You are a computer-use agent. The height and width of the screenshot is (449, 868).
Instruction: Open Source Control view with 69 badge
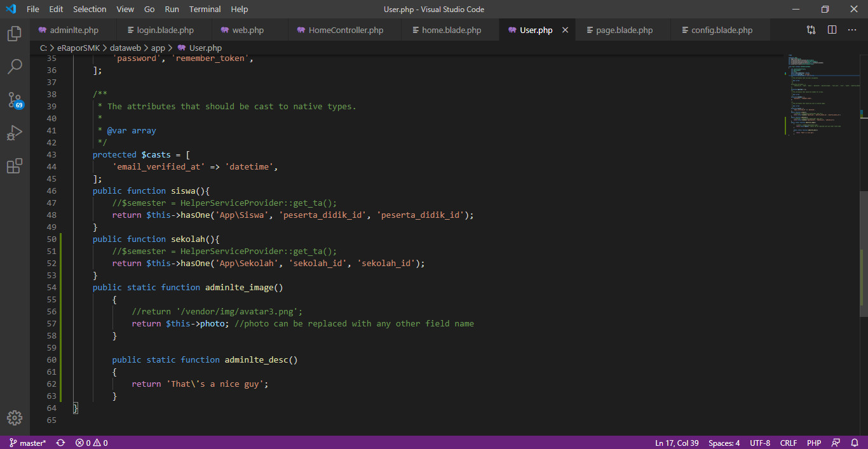point(15,100)
